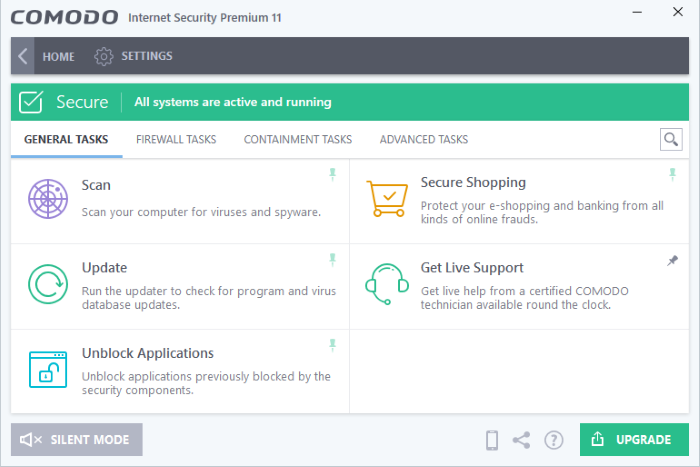Click the COMODO logo
The width and height of the screenshot is (700, 467).
64,17
